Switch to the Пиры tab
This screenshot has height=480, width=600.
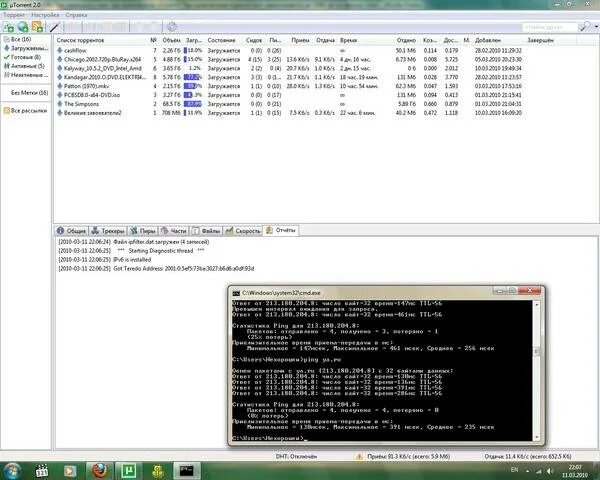pos(143,231)
